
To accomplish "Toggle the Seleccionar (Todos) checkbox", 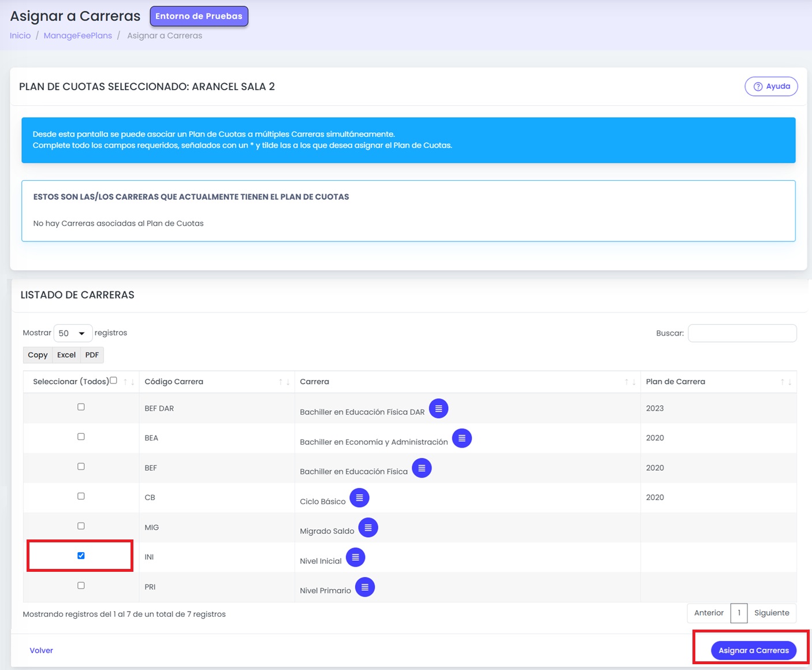I will [113, 381].
